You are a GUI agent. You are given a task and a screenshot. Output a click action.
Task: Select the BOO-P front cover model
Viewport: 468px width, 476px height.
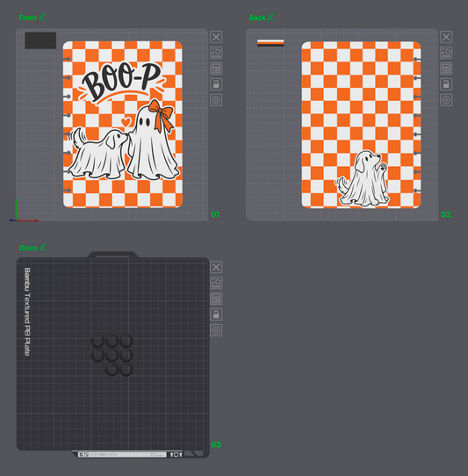[x=123, y=125]
